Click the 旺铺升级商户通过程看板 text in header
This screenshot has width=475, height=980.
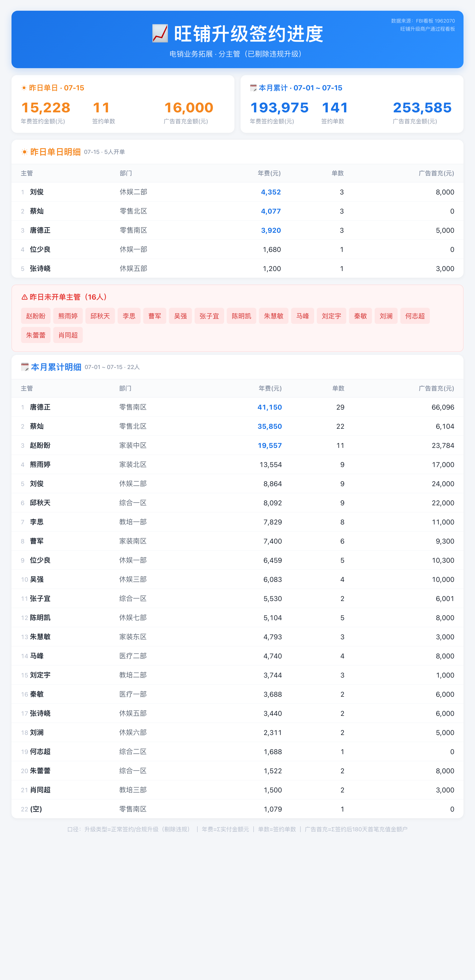pos(427,29)
